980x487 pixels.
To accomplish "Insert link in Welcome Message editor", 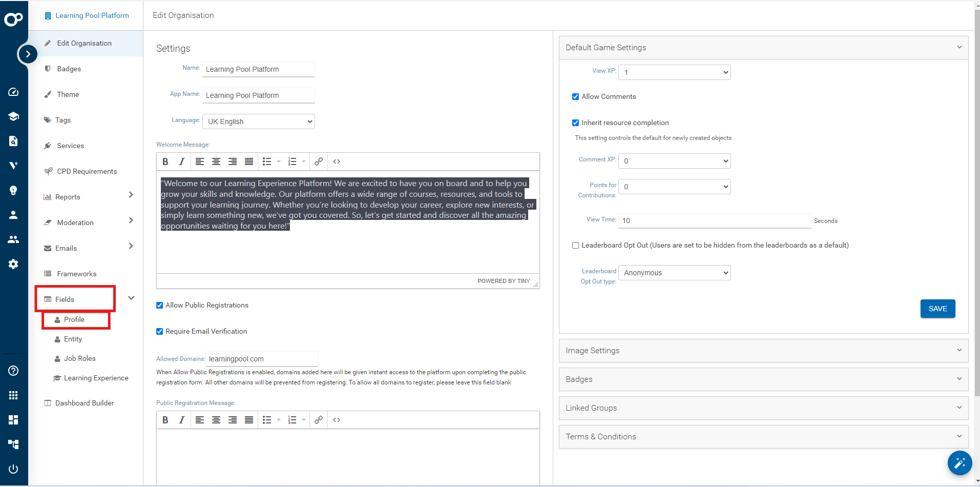I will click(x=319, y=161).
